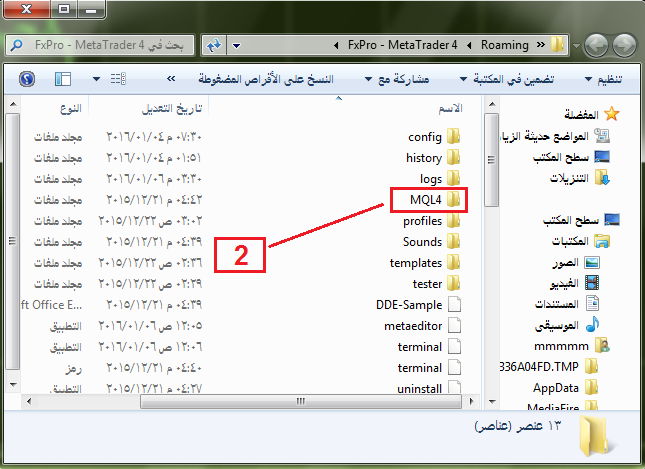
Task: Open the downloads folder icon in sidebar
Action: point(602,178)
